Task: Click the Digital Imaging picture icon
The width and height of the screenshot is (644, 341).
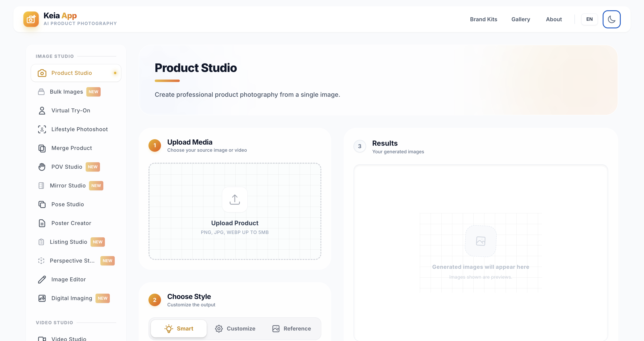Action: [x=42, y=298]
